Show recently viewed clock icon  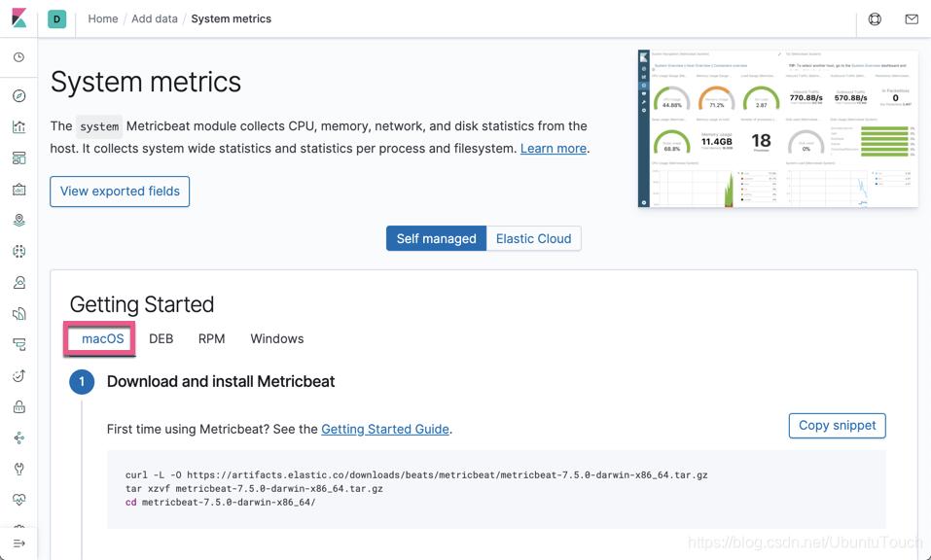tap(18, 57)
